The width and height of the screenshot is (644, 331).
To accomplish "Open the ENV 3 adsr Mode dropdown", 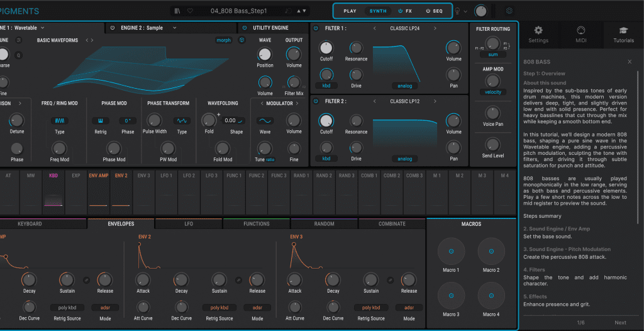I will [x=409, y=308].
